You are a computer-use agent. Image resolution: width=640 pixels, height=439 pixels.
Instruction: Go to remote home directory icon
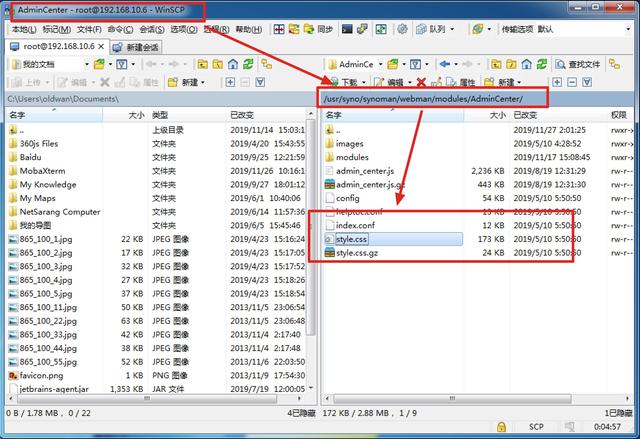527,64
